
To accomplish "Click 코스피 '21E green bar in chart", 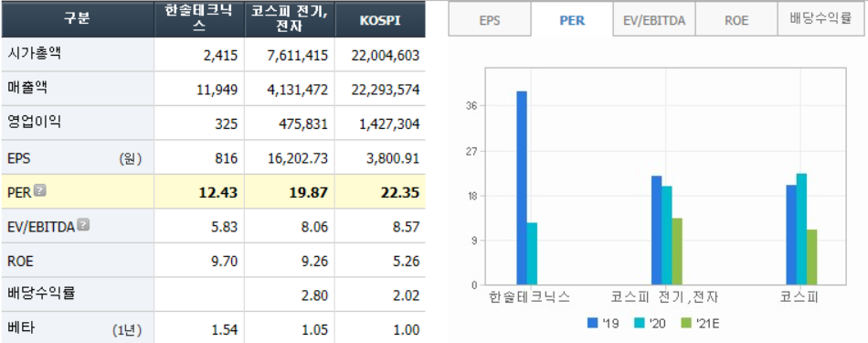I will coord(812,258).
